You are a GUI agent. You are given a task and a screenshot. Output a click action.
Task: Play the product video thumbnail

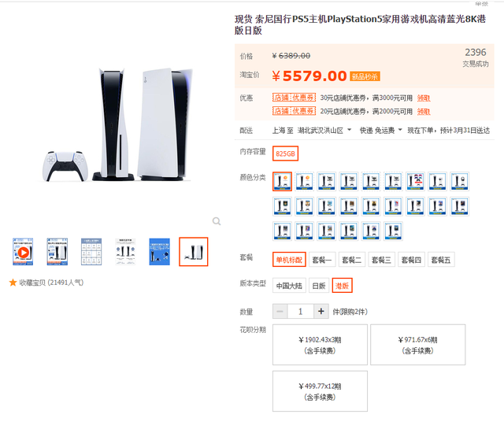23,252
